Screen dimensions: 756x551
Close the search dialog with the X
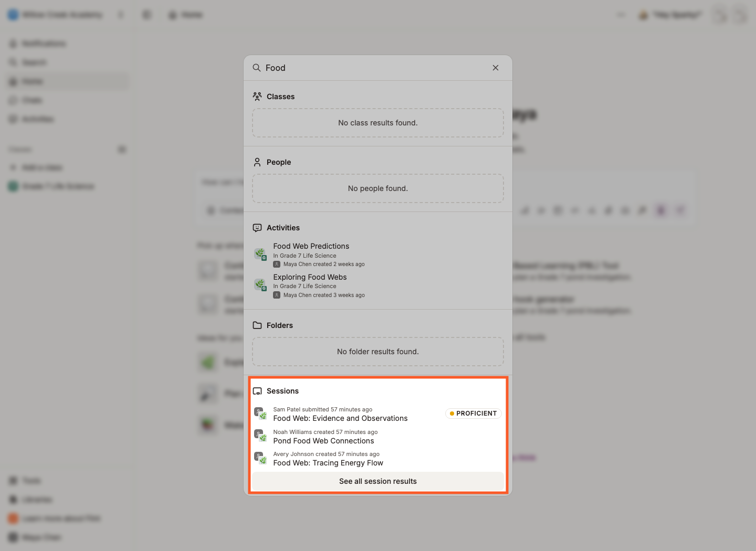tap(496, 68)
